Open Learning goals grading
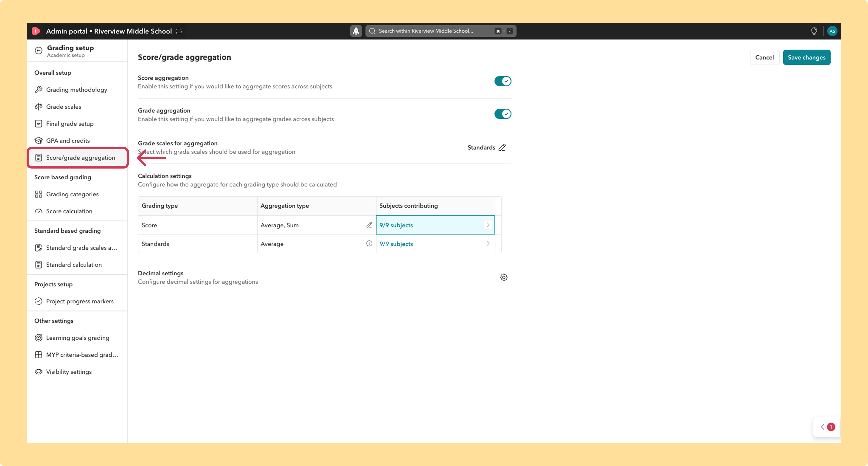 (77, 338)
